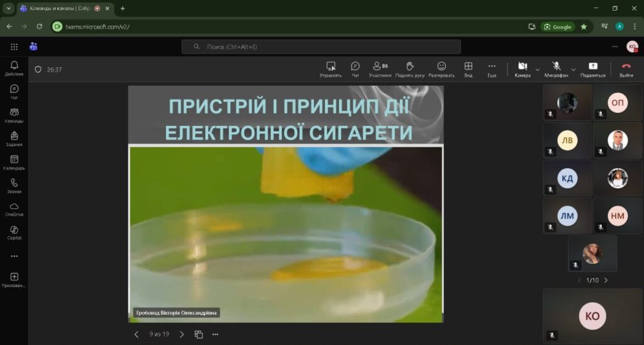Change layout using the Вид icon
This screenshot has width=644, height=345.
click(x=468, y=69)
